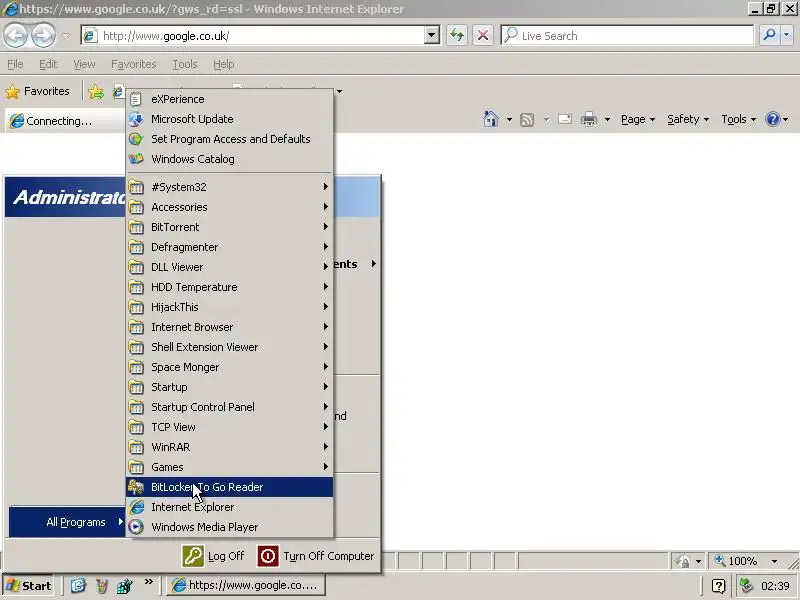Click the google.co.uk taskbar button
The width and height of the screenshot is (800, 600).
pyautogui.click(x=246, y=585)
